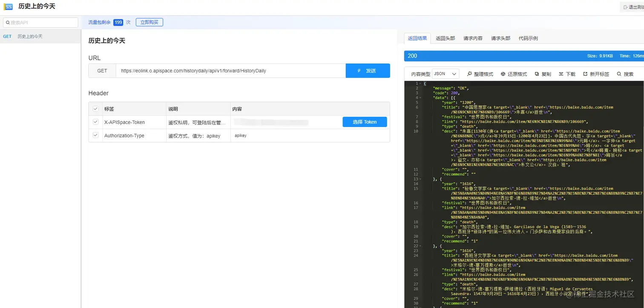
Task: Click the 下载 download icon
Action: [561, 74]
